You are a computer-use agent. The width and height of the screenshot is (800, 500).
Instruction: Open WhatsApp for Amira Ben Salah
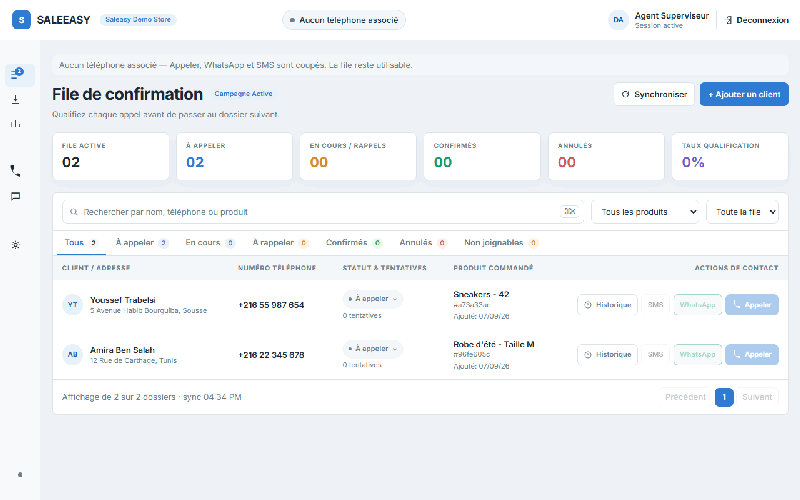click(697, 355)
